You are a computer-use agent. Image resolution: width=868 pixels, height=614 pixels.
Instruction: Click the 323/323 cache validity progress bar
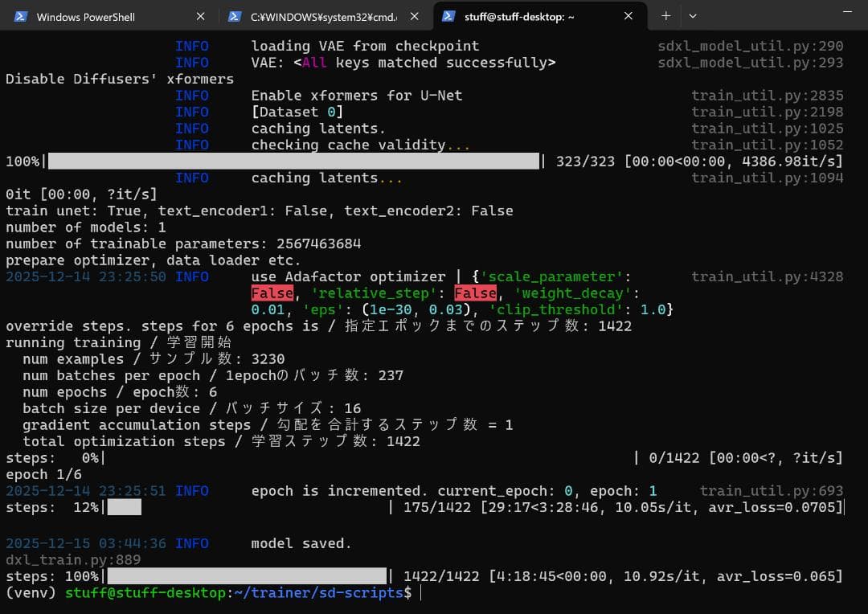click(x=293, y=162)
